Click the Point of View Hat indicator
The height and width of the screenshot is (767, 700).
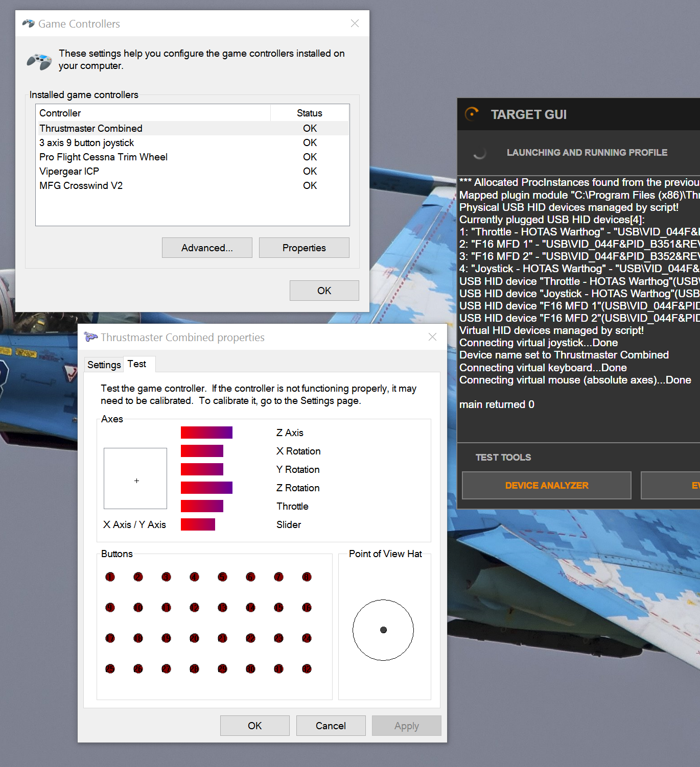coord(383,630)
